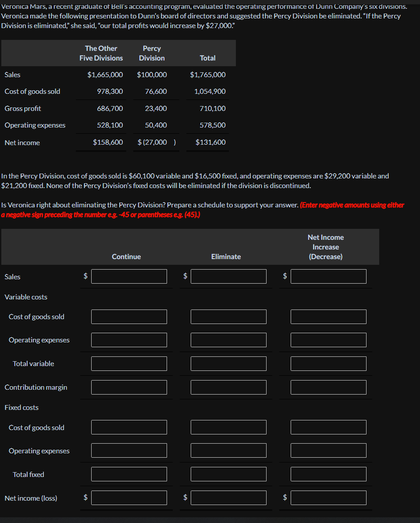Click Other Five Divisions cost of goods 978,300
This screenshot has height=523, width=420.
coord(110,91)
